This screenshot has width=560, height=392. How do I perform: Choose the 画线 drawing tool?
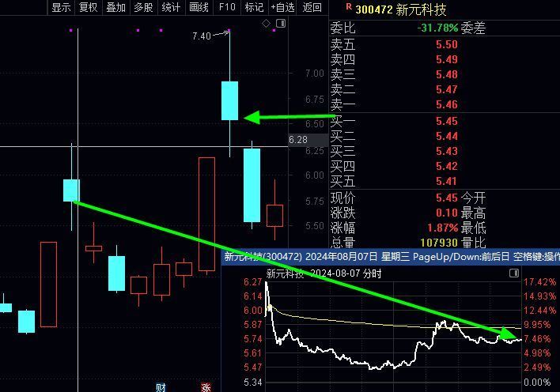(x=199, y=7)
